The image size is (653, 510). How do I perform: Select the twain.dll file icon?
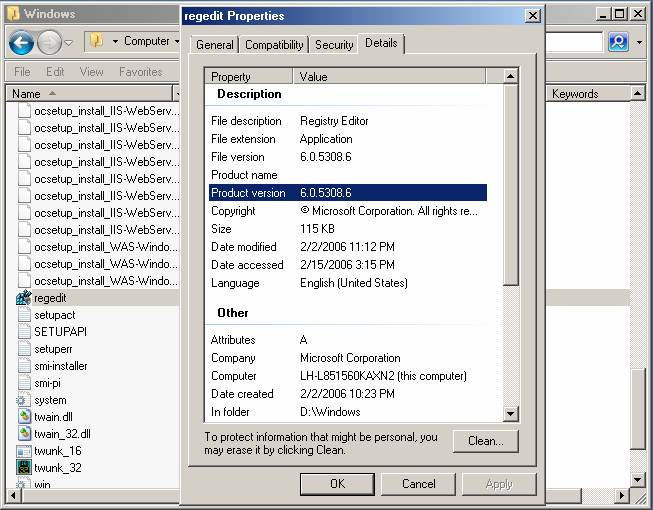[x=24, y=417]
